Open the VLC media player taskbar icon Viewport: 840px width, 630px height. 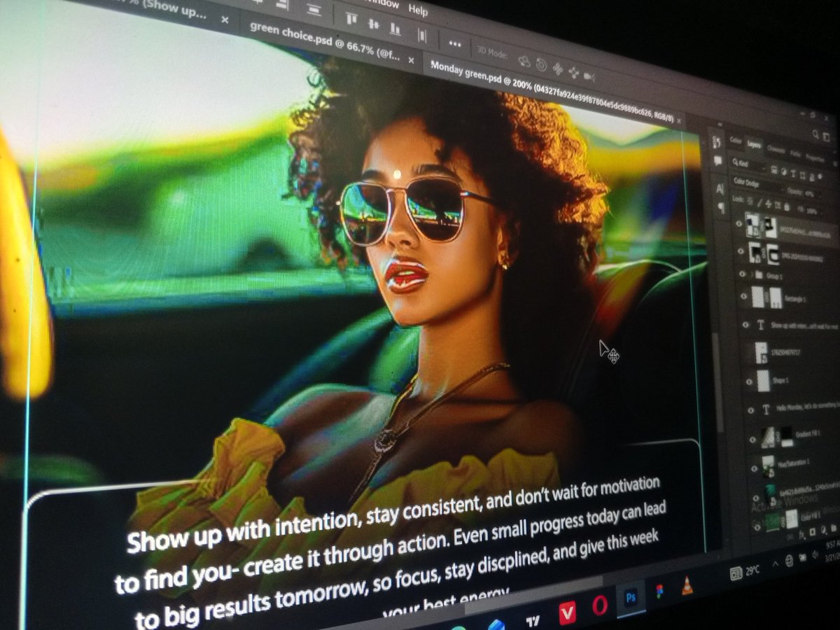click(x=687, y=587)
